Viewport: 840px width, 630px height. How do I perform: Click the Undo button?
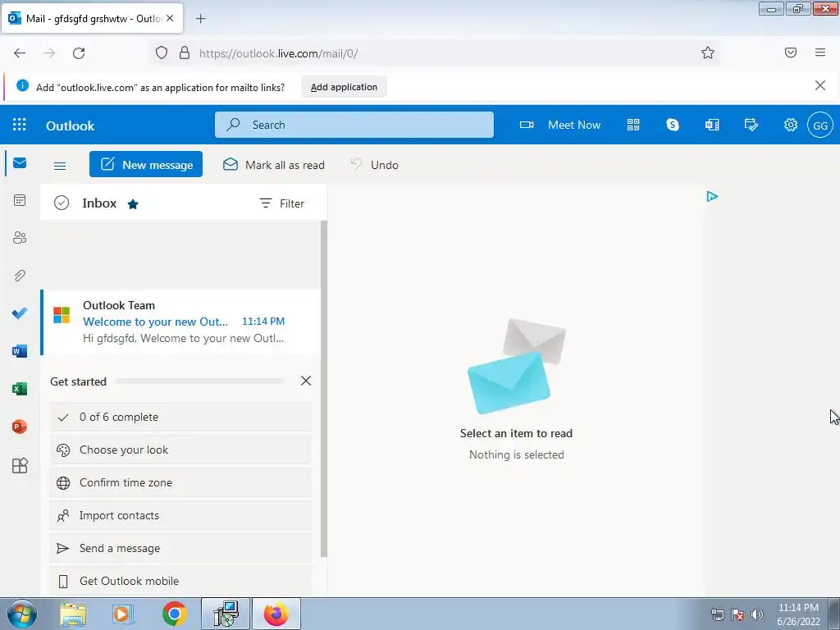click(374, 164)
